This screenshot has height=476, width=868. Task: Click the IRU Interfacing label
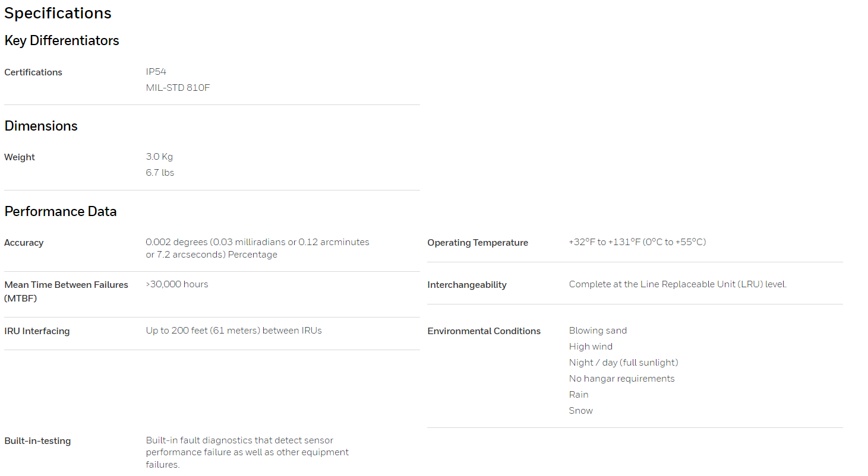tap(37, 331)
